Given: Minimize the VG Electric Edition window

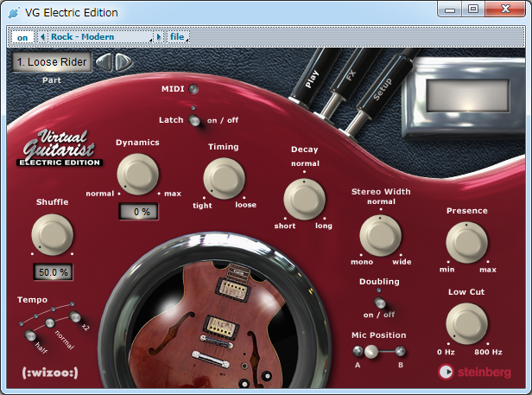Looking at the screenshot, I should (450, 10).
